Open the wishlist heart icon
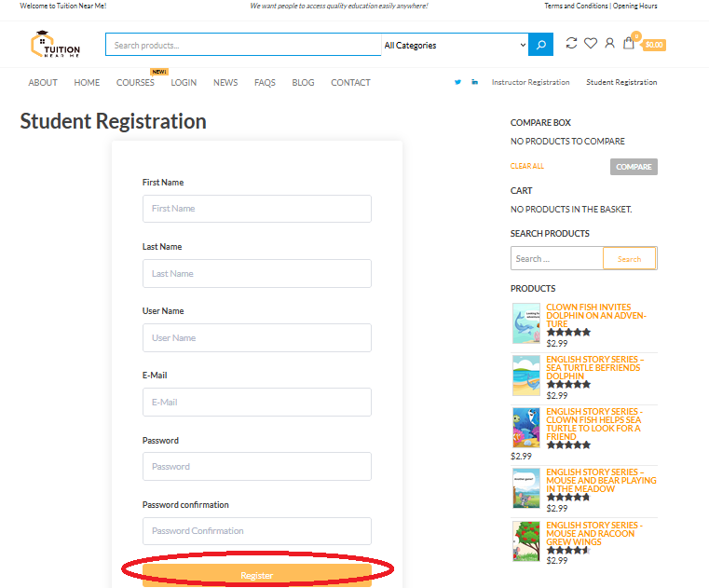709x588 pixels. click(x=591, y=44)
